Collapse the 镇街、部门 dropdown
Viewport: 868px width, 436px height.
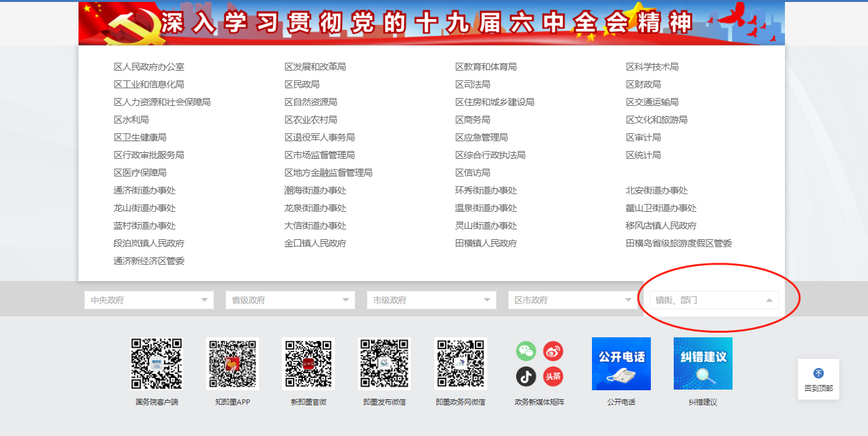pyautogui.click(x=714, y=300)
